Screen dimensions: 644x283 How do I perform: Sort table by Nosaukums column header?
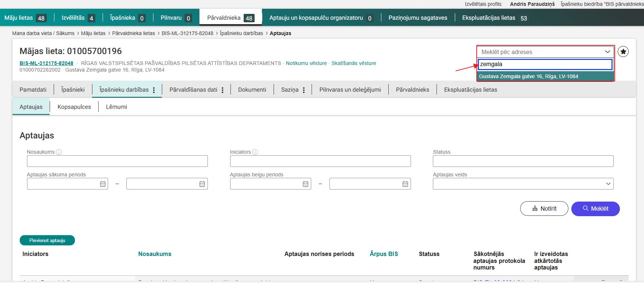155,254
